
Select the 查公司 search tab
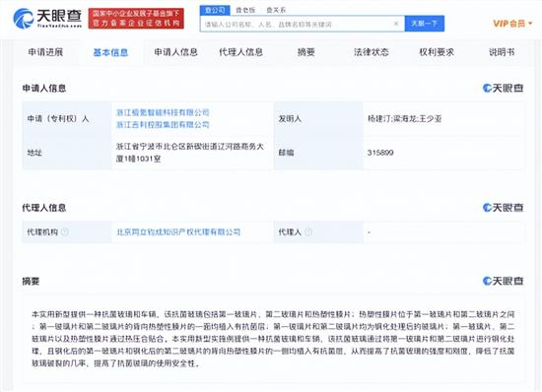coord(215,11)
